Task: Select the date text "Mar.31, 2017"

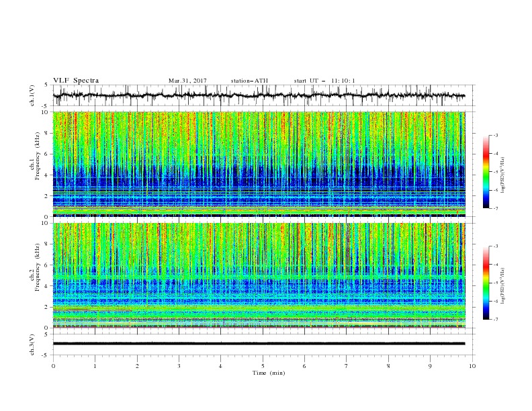Action: tap(187, 81)
